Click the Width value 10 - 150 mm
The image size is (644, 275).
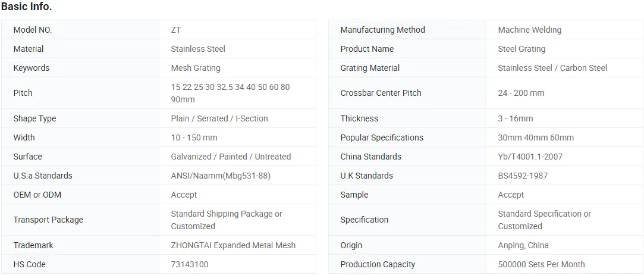tap(194, 137)
